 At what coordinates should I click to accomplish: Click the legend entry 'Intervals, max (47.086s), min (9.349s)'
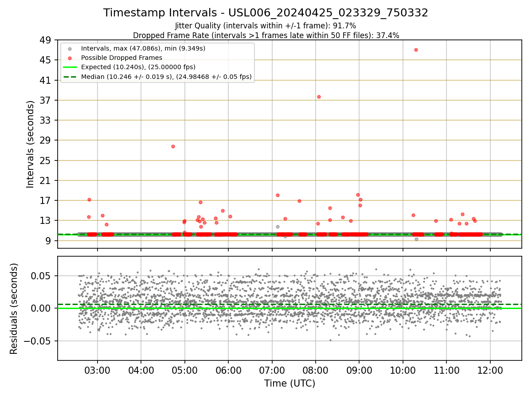point(143,48)
